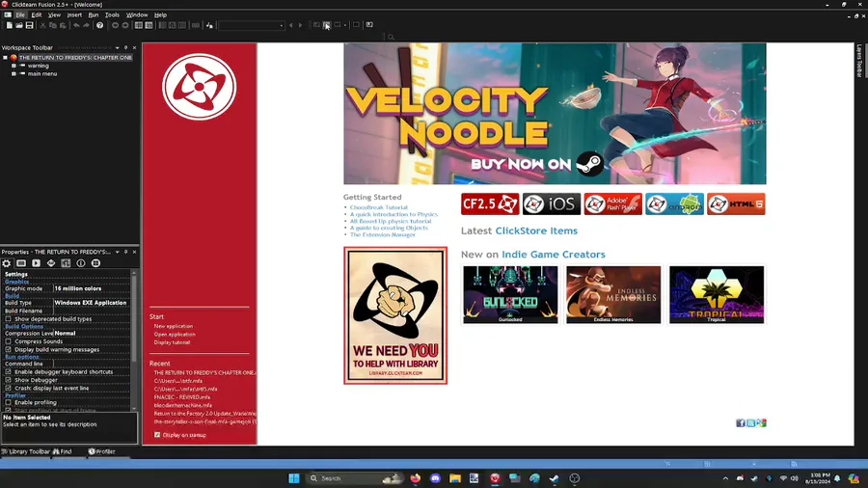This screenshot has height=488, width=868.
Task: Open the File menu
Action: [x=20, y=14]
